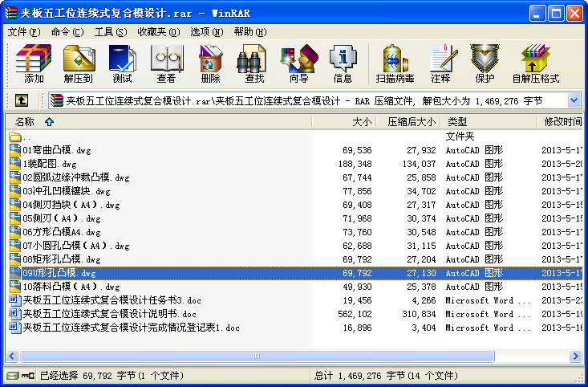
Task: Click Word icon of 完成情况登记表1.doc
Action: pos(15,328)
